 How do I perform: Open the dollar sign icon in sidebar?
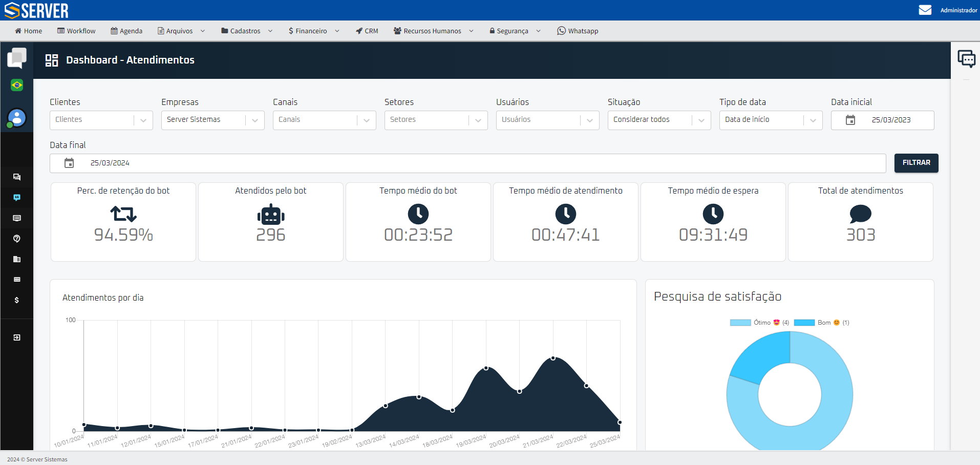point(17,300)
